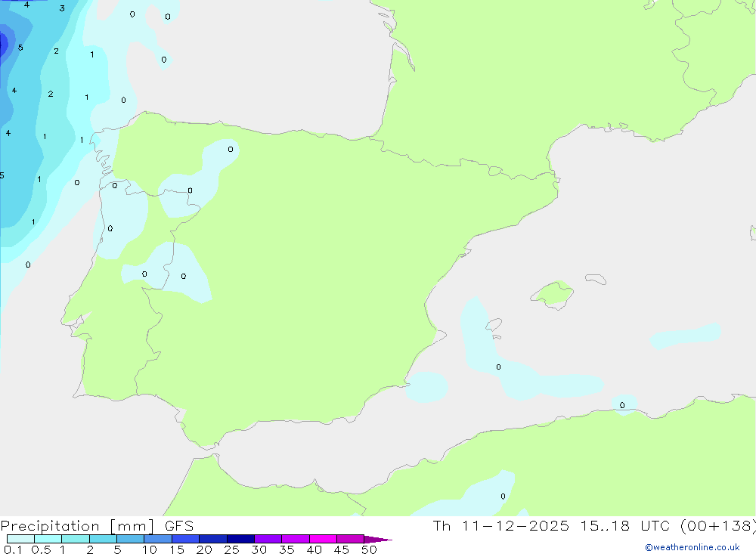Click the 25–30 mm navy legend swatch

[x=240, y=539]
